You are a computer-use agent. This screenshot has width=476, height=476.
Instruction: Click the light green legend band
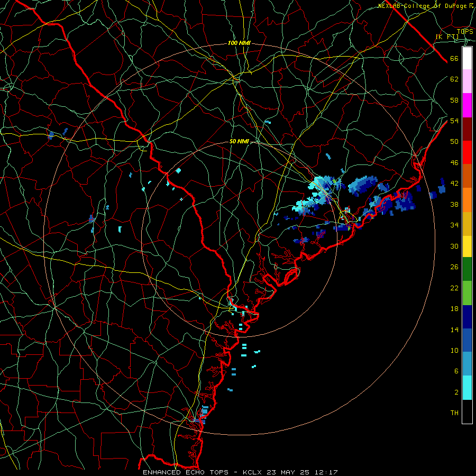(467, 293)
